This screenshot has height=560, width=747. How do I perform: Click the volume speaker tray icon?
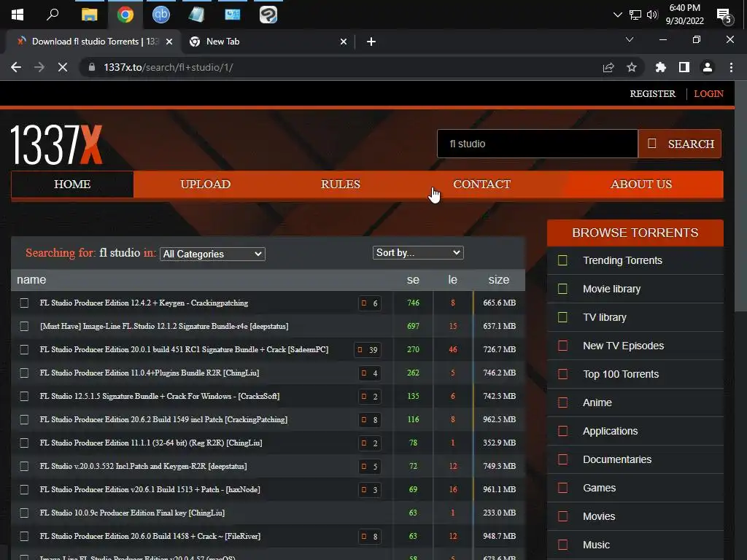point(651,15)
